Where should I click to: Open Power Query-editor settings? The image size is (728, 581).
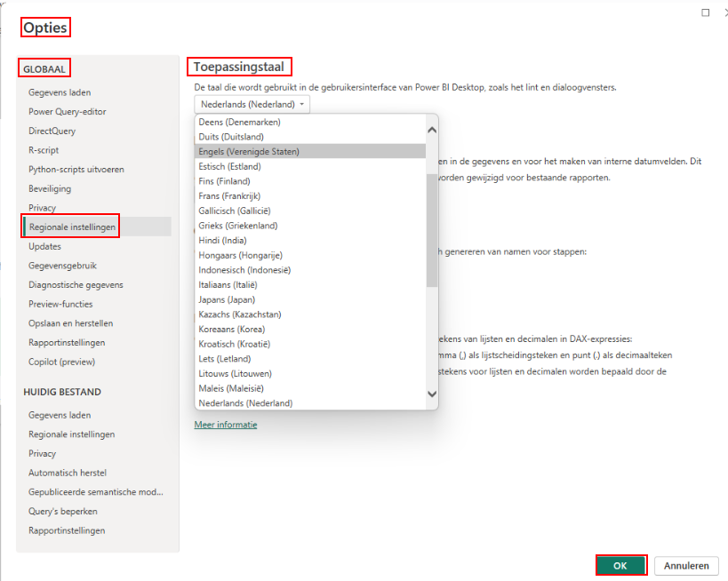tap(68, 112)
